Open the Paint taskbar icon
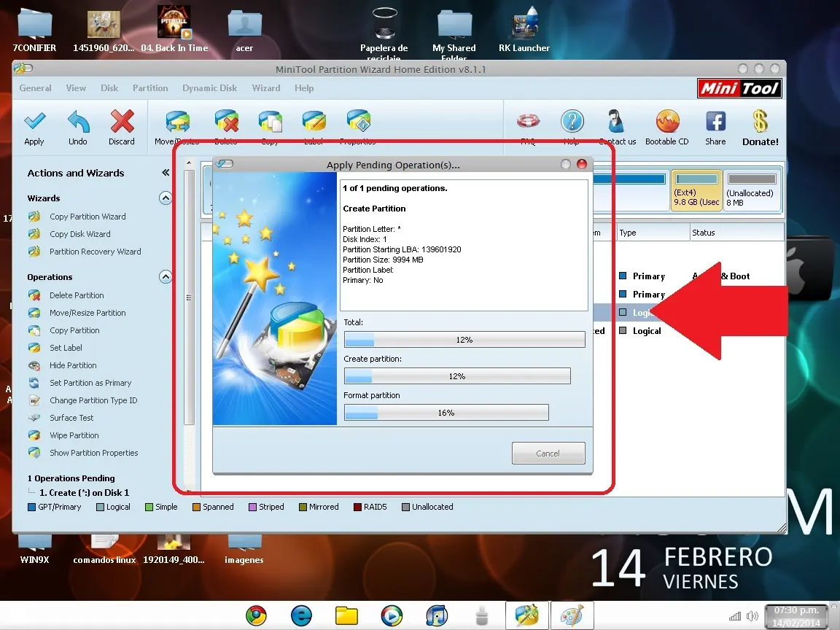840x630 pixels. pyautogui.click(x=572, y=615)
